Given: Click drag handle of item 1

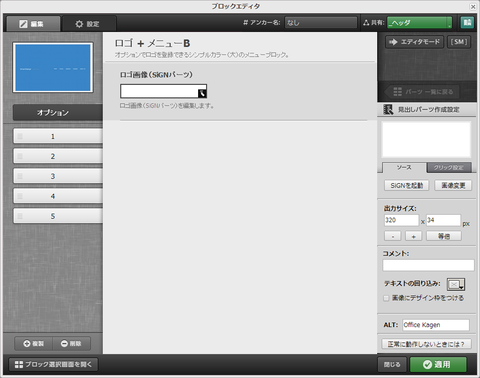Looking at the screenshot, I should click(20, 136).
